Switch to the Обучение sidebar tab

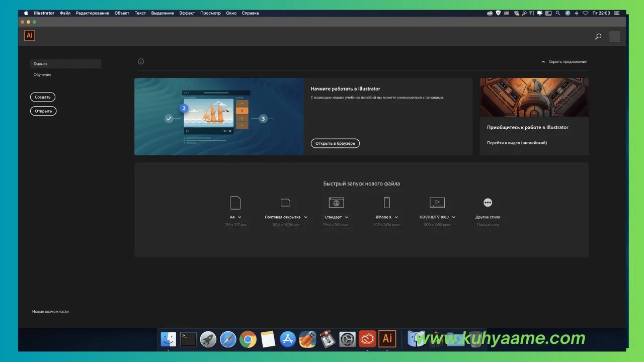pyautogui.click(x=42, y=74)
